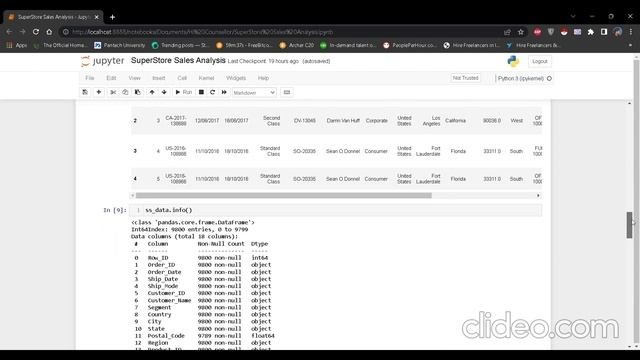Toggle the browser side panel icon
This screenshot has width=640, height=360.
(x=604, y=32)
